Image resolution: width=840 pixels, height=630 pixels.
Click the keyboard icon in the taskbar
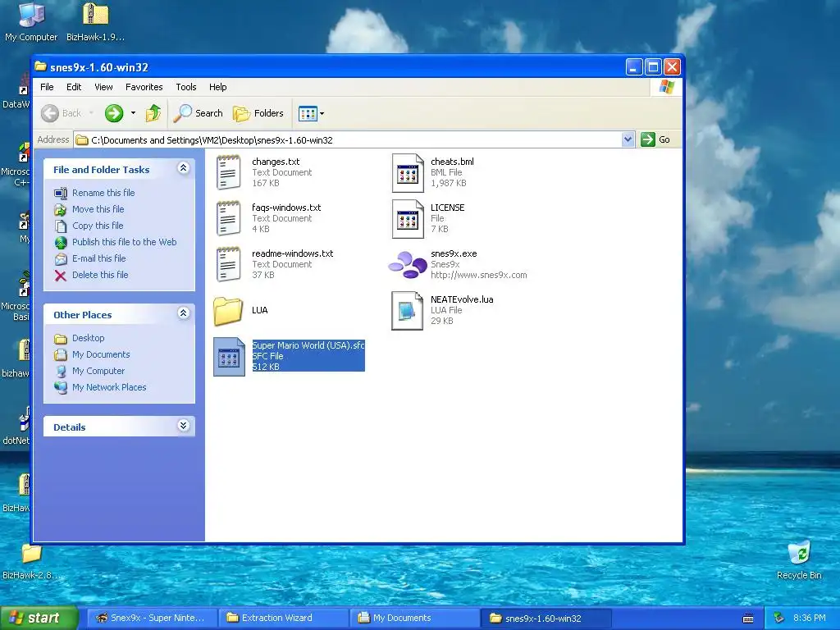click(748, 619)
